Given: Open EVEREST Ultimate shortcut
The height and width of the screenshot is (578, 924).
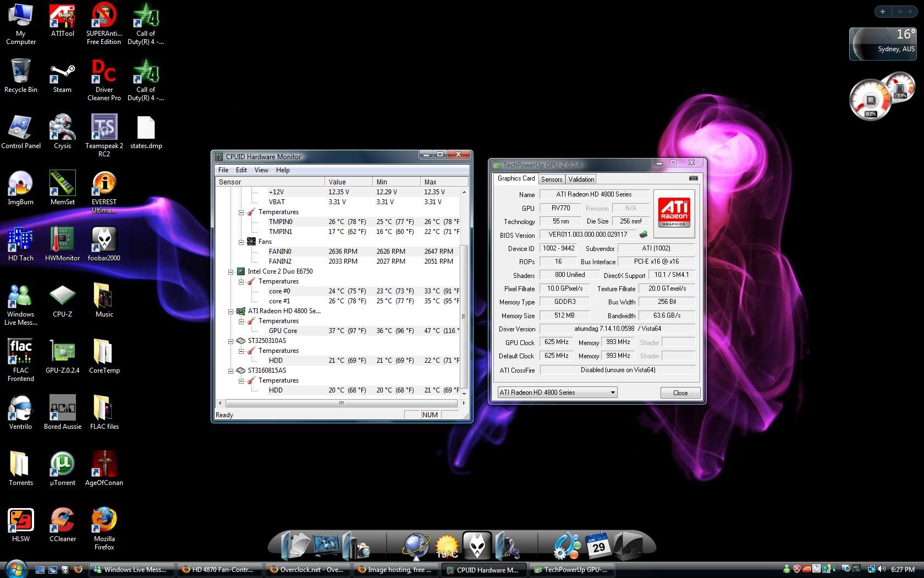Looking at the screenshot, I should 104,192.
